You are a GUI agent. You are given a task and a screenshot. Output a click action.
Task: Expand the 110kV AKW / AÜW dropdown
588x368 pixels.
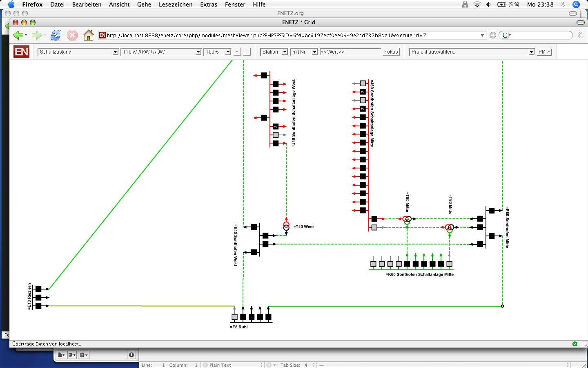click(x=161, y=52)
